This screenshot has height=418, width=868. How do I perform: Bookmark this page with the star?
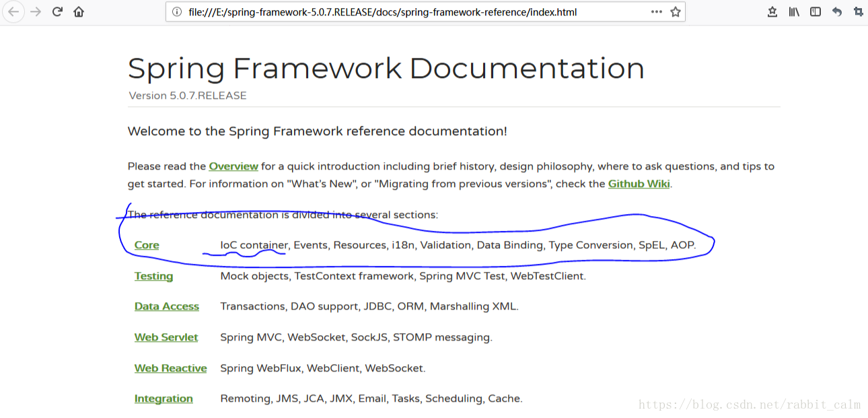click(676, 12)
